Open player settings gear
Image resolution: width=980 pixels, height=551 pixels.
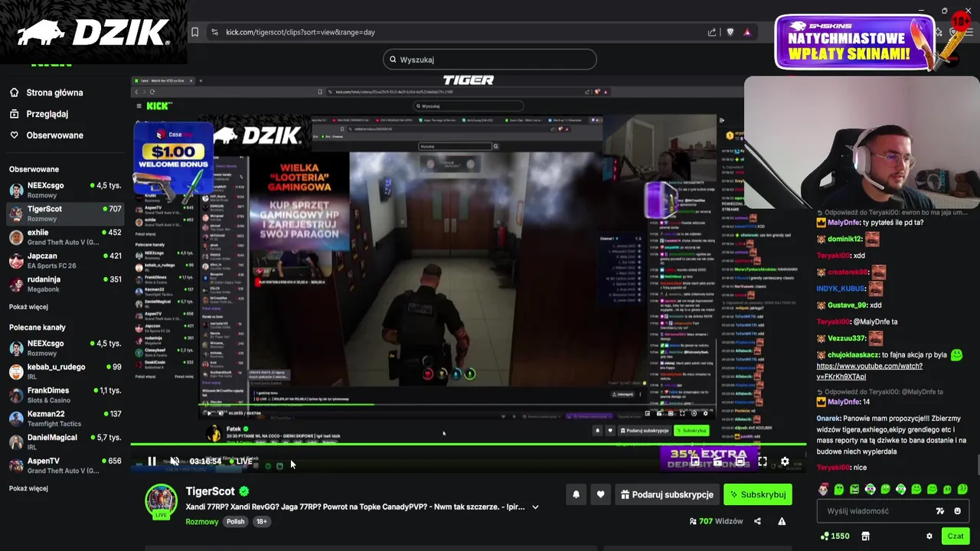coord(785,461)
